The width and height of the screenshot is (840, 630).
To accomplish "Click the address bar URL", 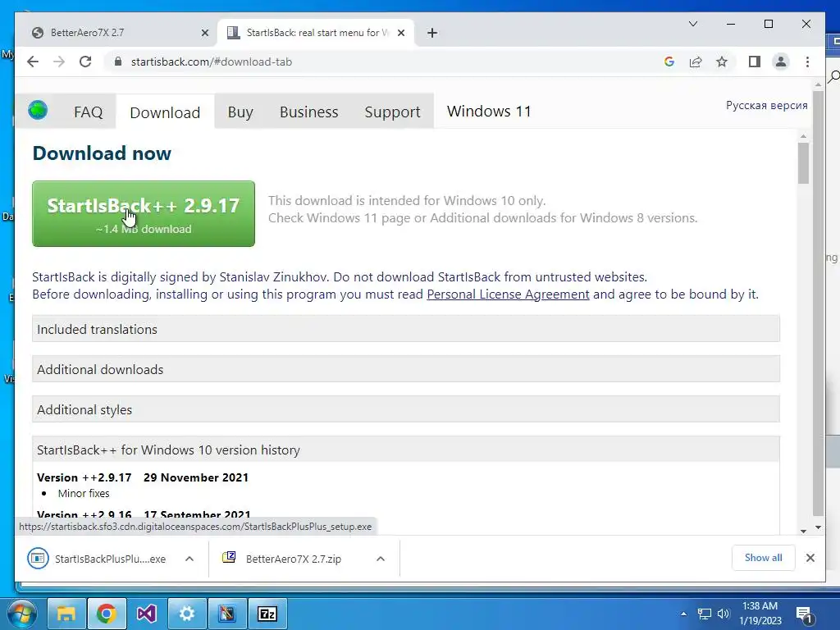I will point(212,62).
